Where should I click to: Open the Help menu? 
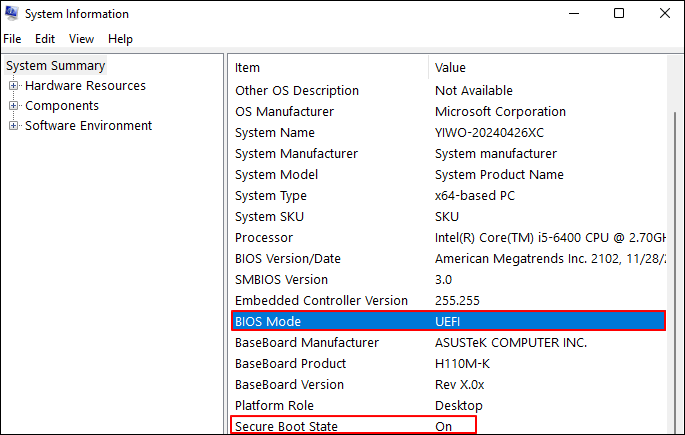pos(120,39)
